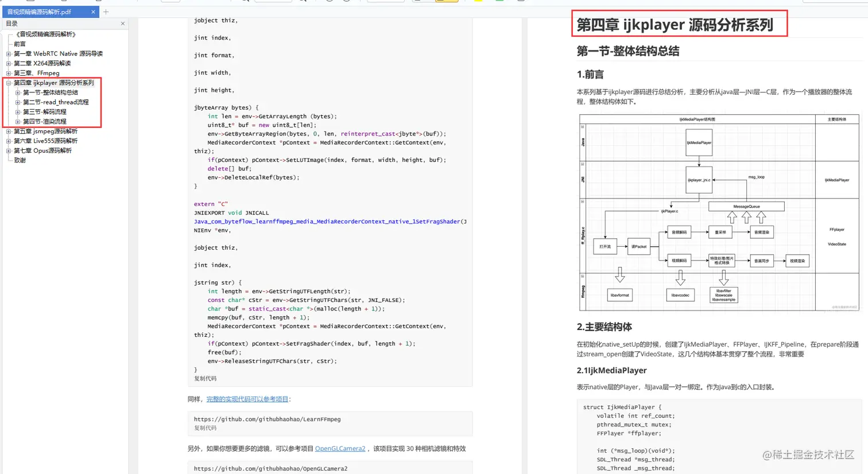The height and width of the screenshot is (474, 868).
Task: Go to 第五章 jsmpeg源码解析
Action: [x=45, y=131]
